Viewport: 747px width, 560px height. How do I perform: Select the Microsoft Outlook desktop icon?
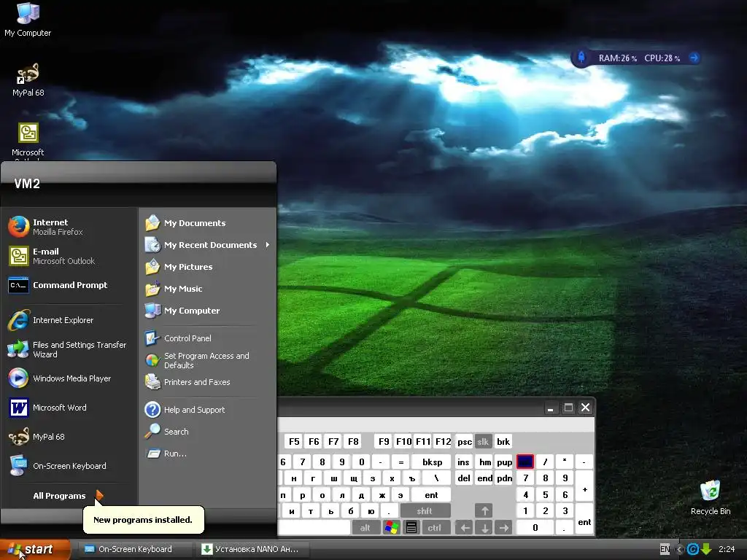28,140
